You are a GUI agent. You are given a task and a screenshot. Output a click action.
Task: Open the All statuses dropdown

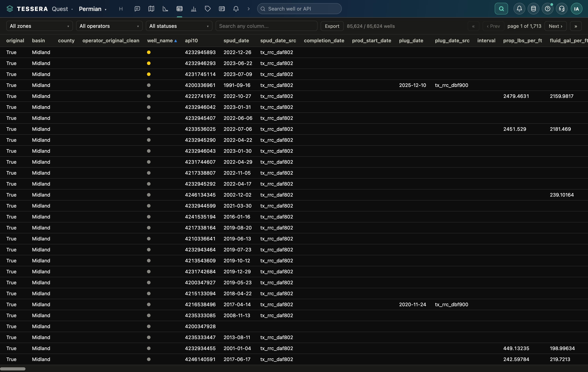[179, 26]
